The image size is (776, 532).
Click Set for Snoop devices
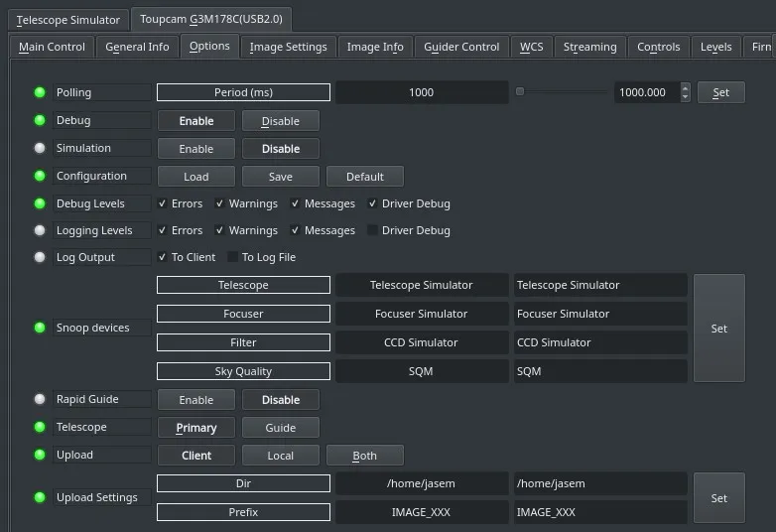[x=719, y=329]
